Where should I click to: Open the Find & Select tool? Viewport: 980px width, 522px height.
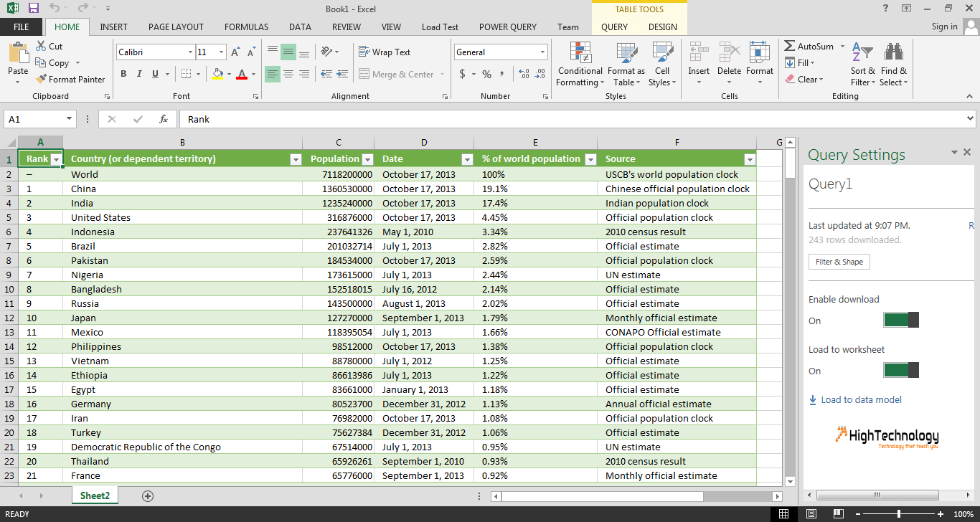(894, 64)
